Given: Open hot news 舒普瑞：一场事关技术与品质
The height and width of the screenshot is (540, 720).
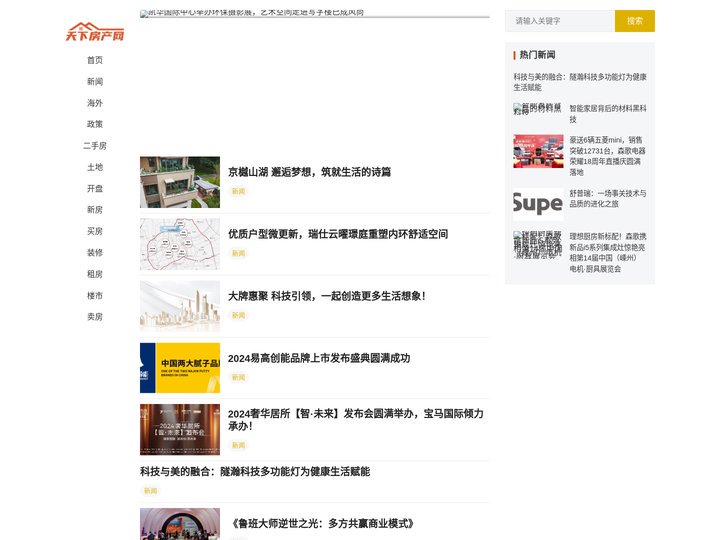Looking at the screenshot, I should point(608,199).
